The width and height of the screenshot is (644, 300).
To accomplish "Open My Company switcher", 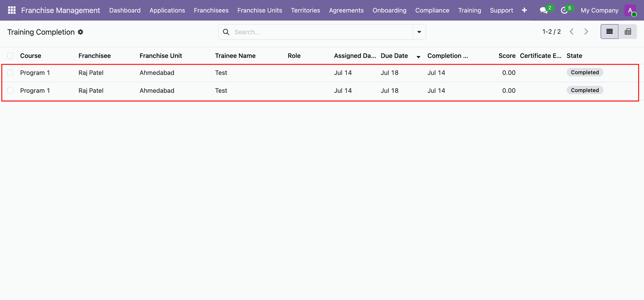I will [x=599, y=10].
